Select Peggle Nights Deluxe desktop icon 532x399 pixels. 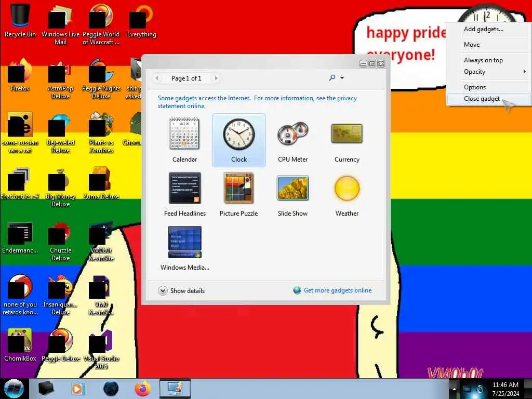[x=101, y=79]
